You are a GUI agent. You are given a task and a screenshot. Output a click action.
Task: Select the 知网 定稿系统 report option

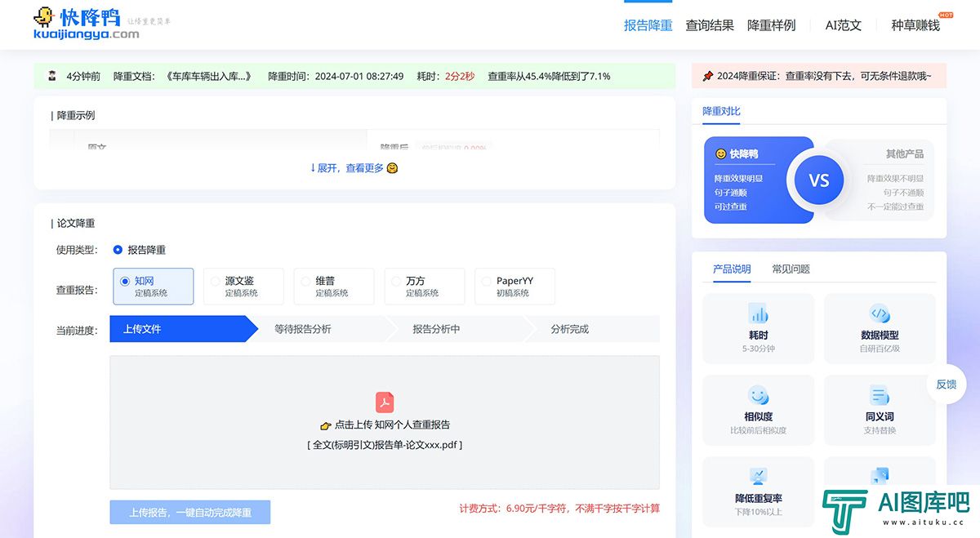[x=153, y=287]
